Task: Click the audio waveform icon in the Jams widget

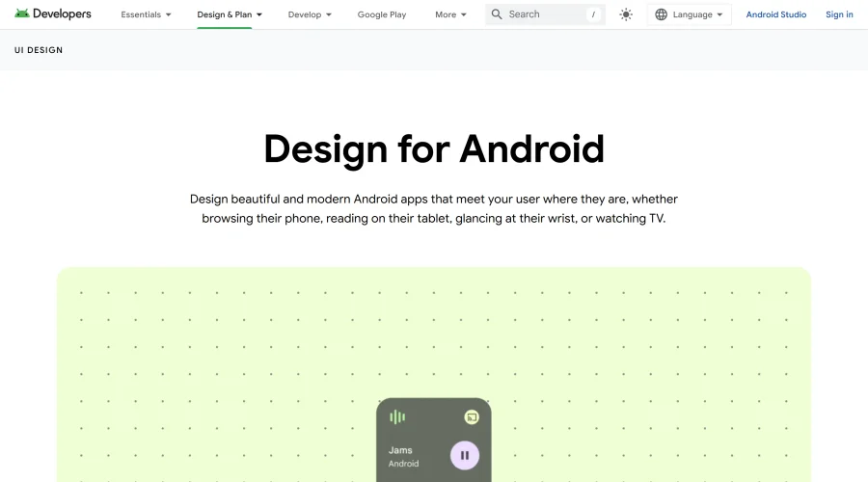Action: [397, 416]
